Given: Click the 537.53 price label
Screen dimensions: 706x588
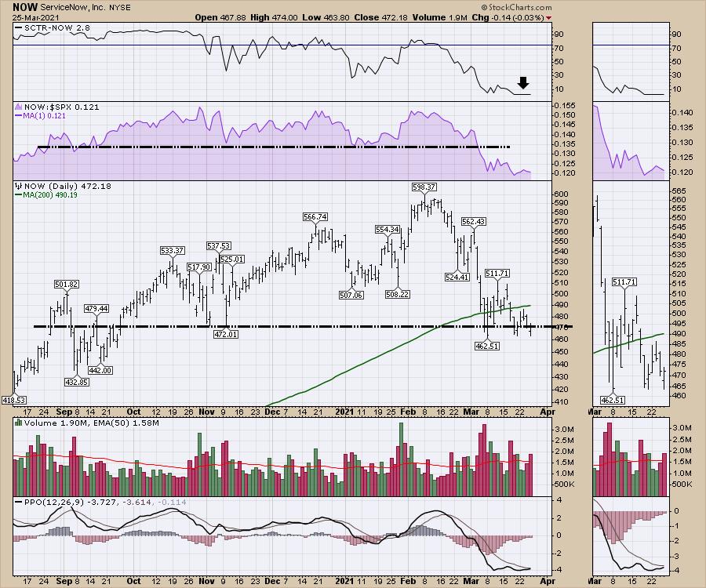Looking at the screenshot, I should point(219,245).
